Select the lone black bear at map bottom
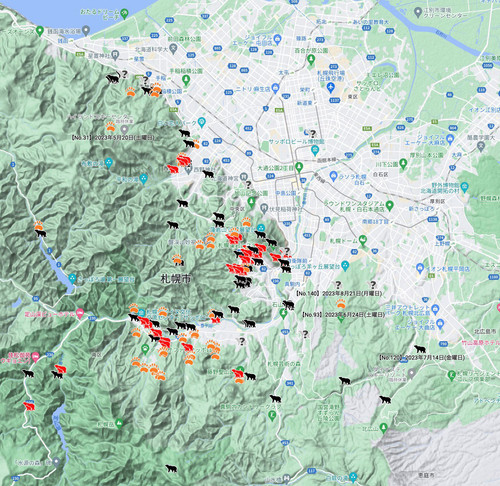Viewport: 500px width, 486px height. coord(171,468)
